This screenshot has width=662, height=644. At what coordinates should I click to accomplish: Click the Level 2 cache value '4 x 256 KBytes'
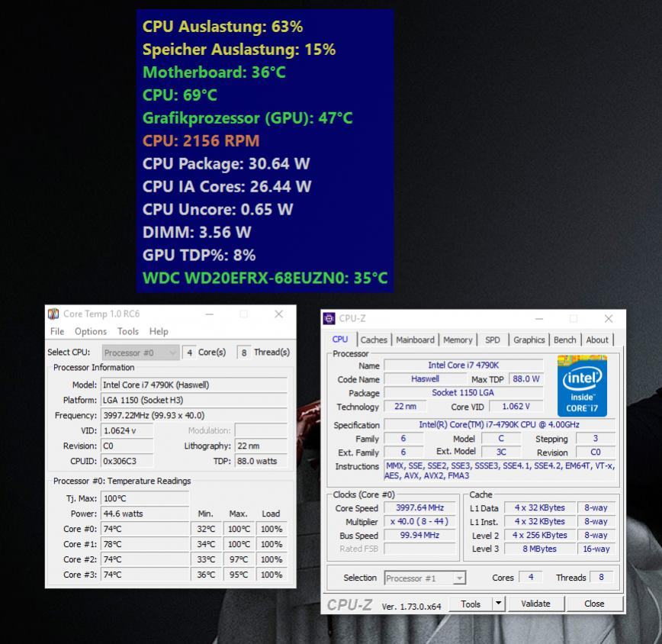pyautogui.click(x=539, y=535)
